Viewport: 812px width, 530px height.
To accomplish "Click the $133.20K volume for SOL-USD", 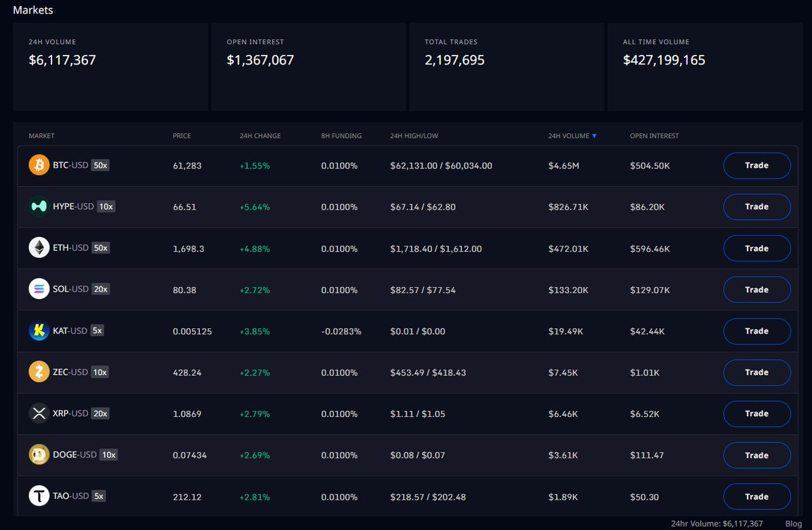I will click(568, 290).
